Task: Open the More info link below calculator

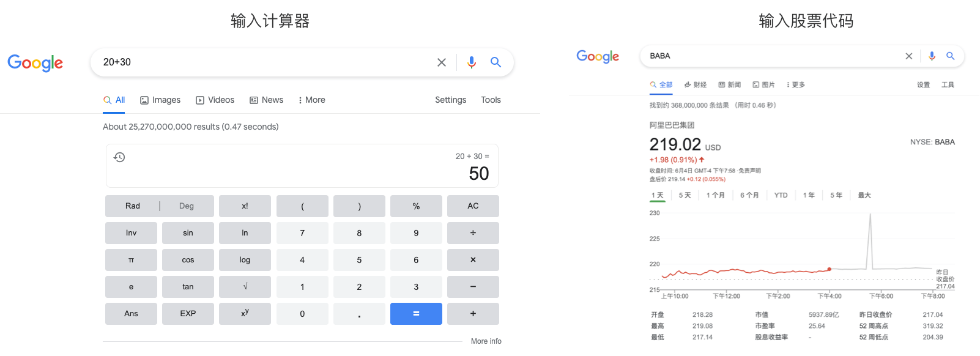Action: coord(486,341)
